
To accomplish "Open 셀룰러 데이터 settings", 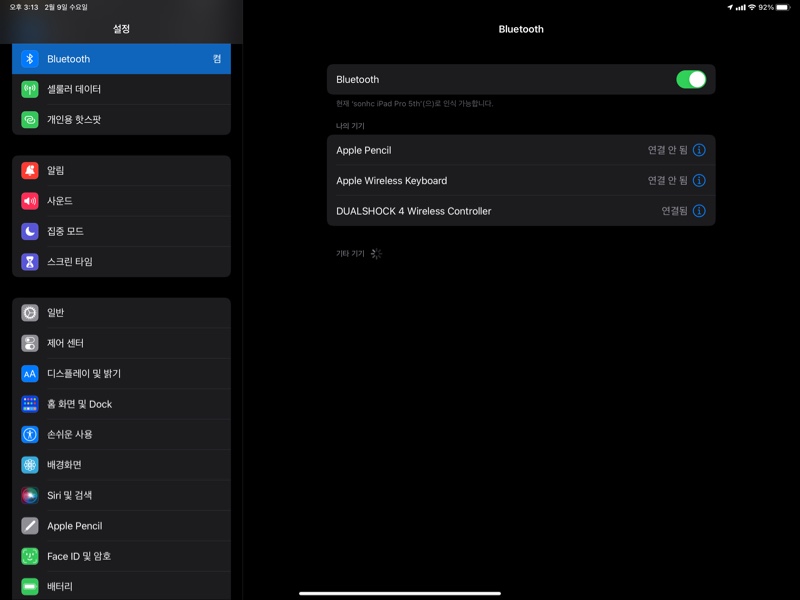I will point(121,89).
